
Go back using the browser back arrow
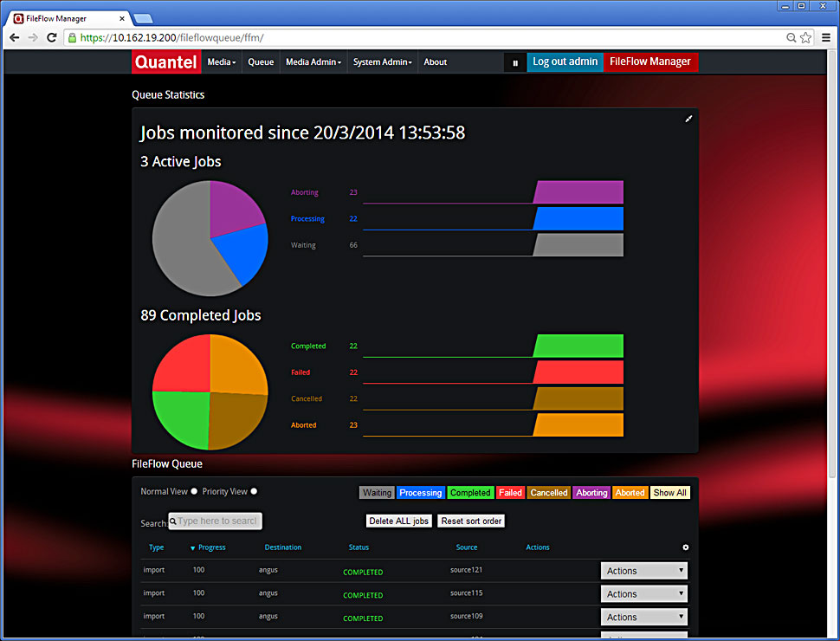coord(14,37)
